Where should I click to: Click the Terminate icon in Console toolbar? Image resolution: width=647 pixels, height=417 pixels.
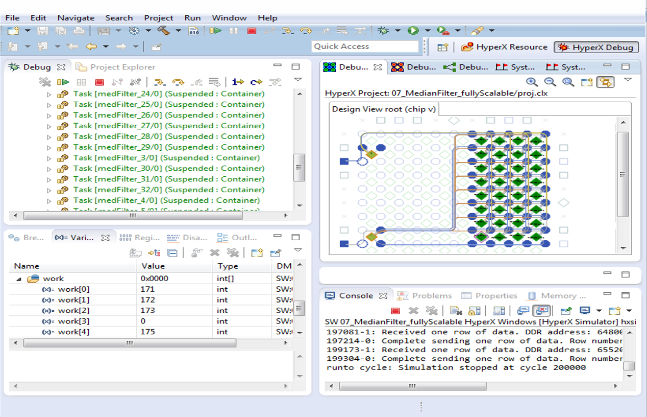click(395, 311)
